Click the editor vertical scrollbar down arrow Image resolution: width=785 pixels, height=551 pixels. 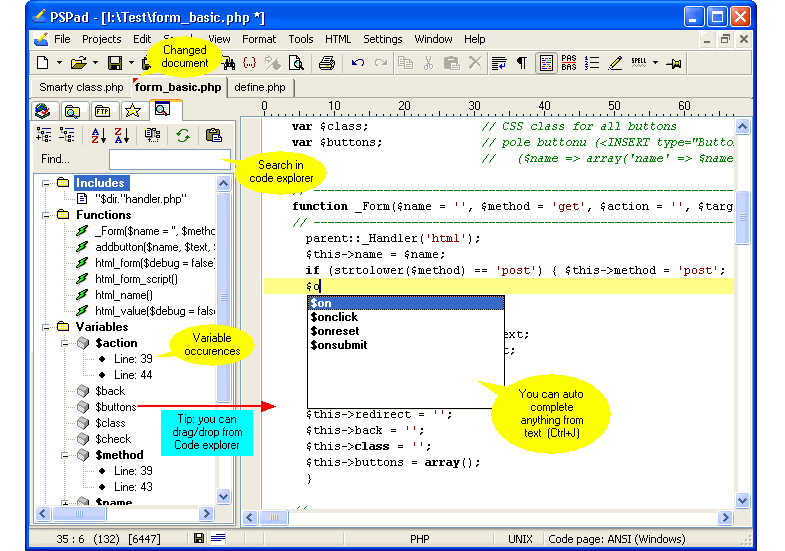[742, 500]
